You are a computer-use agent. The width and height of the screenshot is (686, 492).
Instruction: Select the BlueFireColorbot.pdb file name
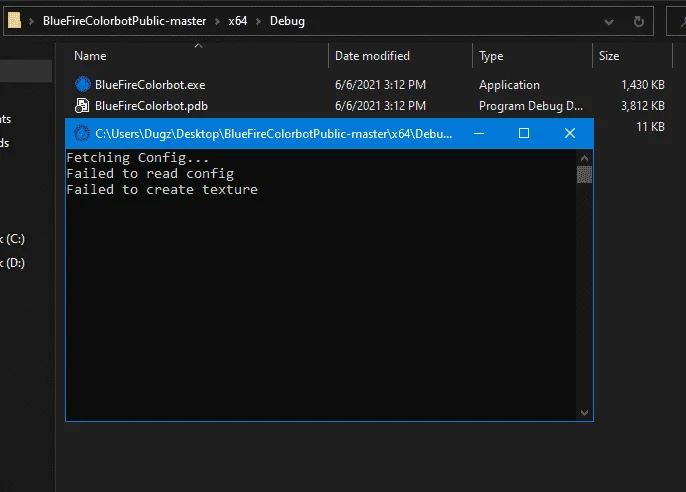[151, 106]
